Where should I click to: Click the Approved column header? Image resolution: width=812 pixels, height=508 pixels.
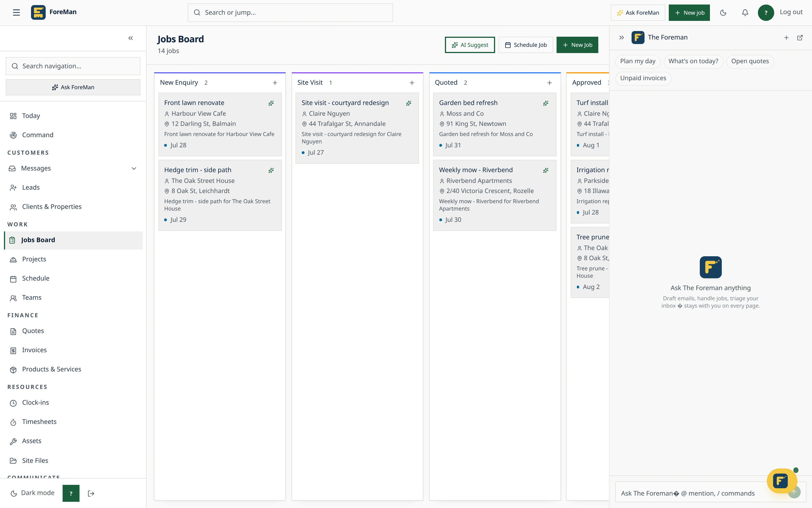click(586, 83)
